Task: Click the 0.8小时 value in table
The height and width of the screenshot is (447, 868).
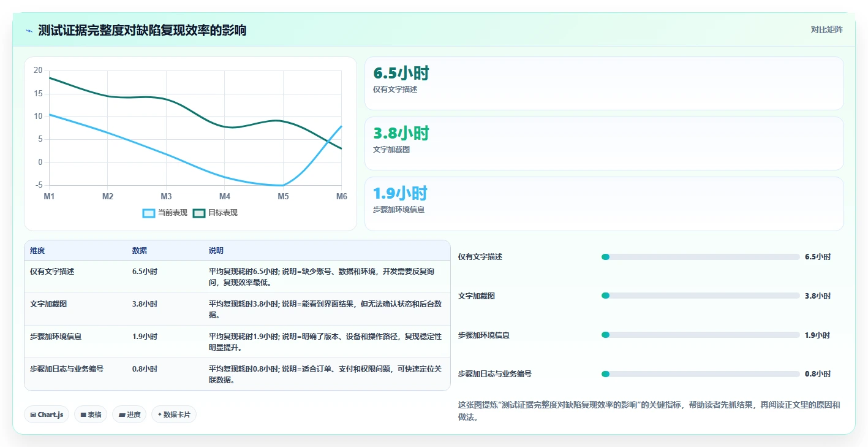Action: 145,369
